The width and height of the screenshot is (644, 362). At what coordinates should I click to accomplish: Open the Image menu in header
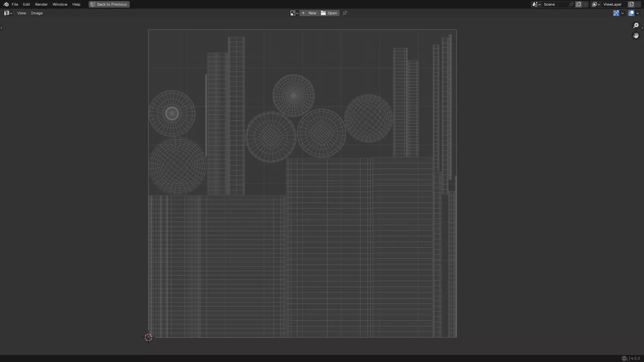click(x=37, y=13)
